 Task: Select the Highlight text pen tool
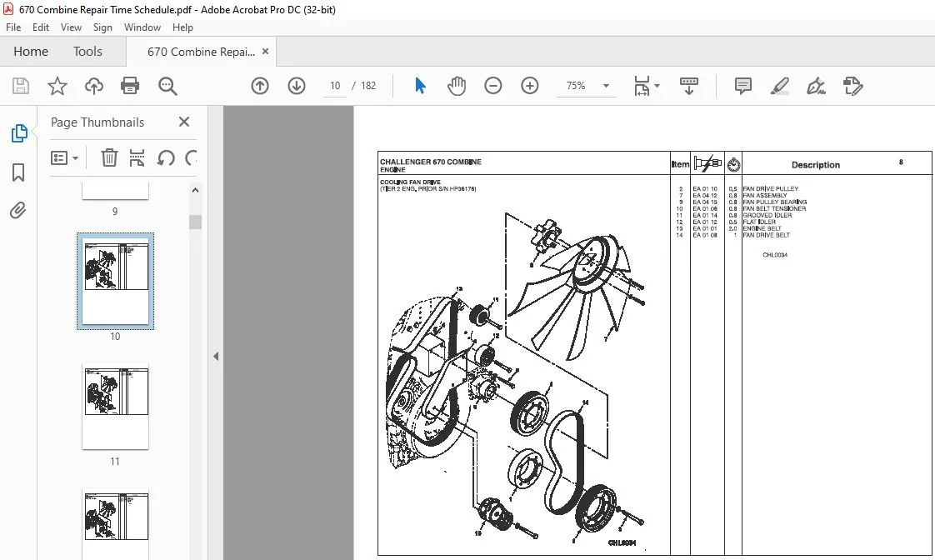click(x=780, y=86)
